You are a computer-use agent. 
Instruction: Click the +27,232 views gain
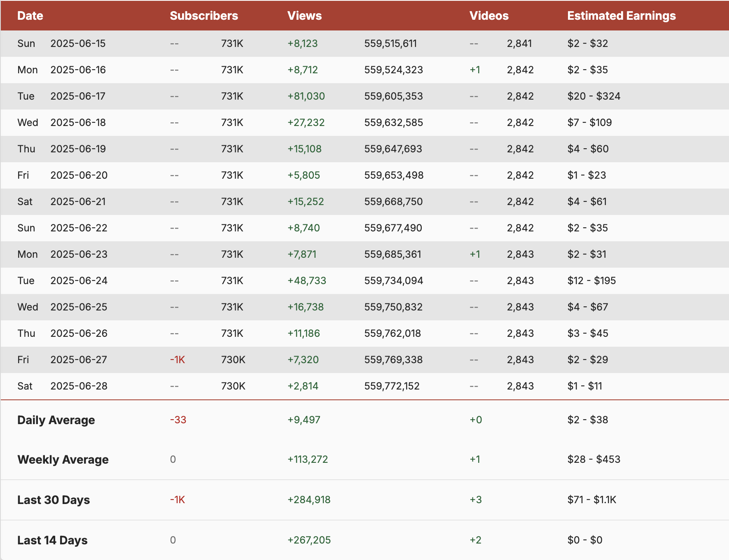pos(306,123)
